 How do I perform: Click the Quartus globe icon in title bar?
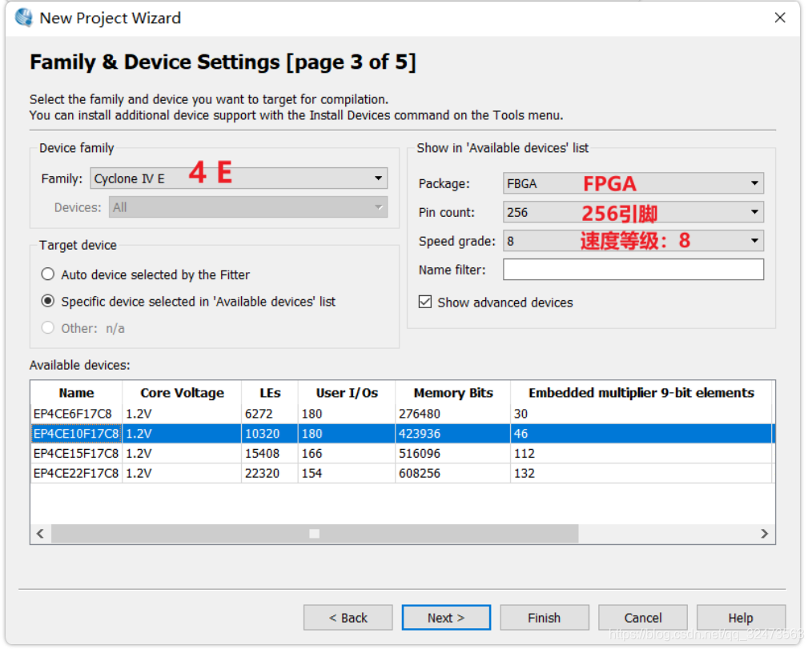(24, 18)
